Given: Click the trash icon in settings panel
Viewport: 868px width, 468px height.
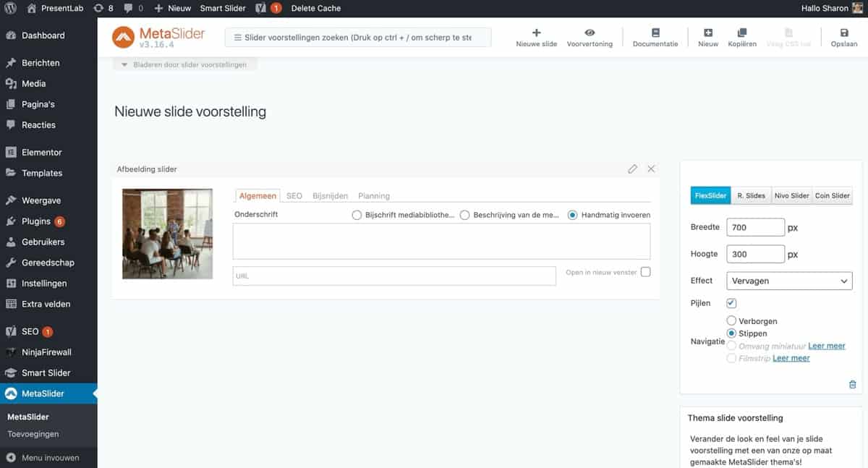Looking at the screenshot, I should 852,385.
